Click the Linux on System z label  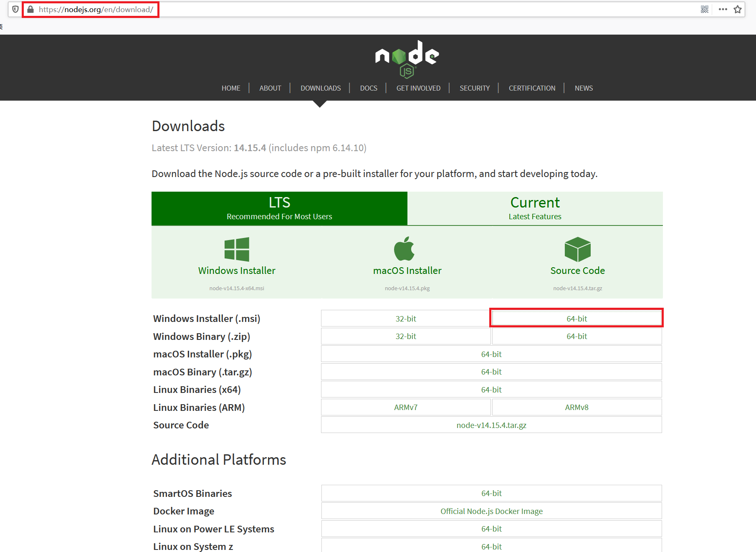[x=193, y=547]
